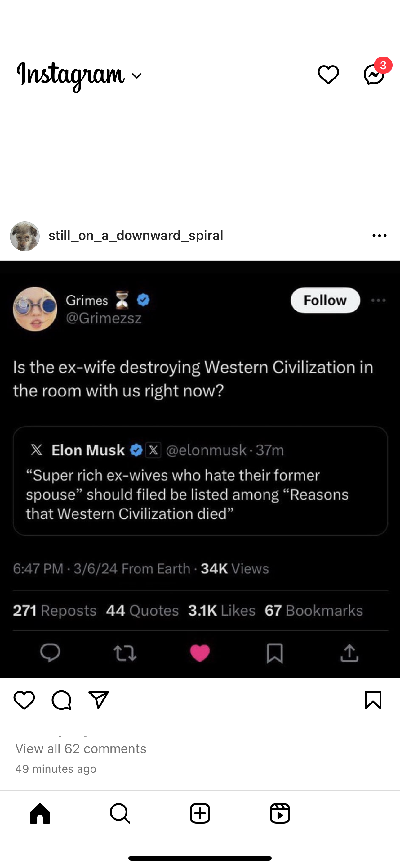Open still_on_a_downward_spiral profile name

pos(136,236)
